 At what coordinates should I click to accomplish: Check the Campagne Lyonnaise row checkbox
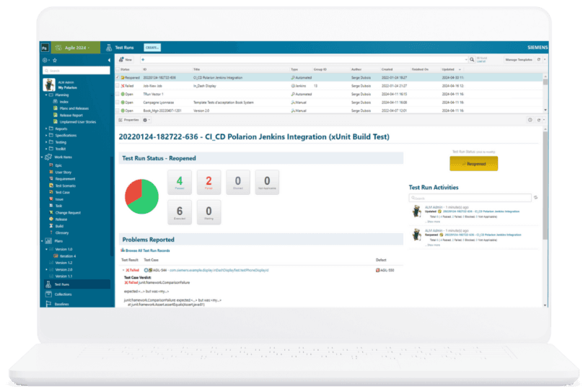pyautogui.click(x=118, y=103)
